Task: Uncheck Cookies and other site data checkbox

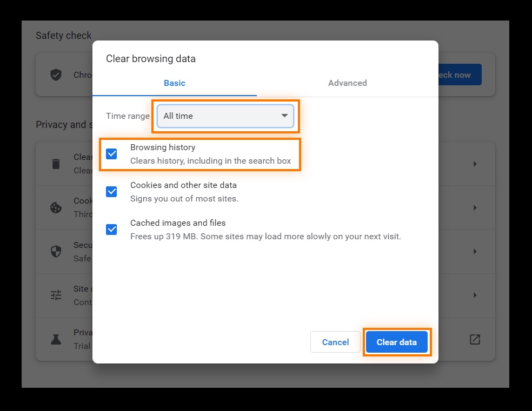Action: [111, 192]
